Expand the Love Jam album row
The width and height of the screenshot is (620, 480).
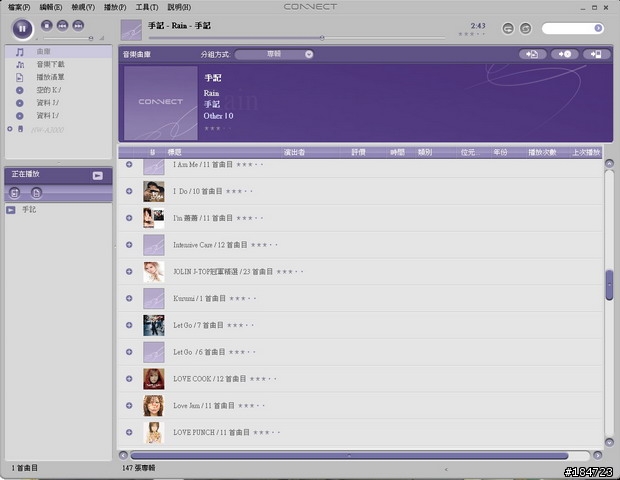click(129, 405)
